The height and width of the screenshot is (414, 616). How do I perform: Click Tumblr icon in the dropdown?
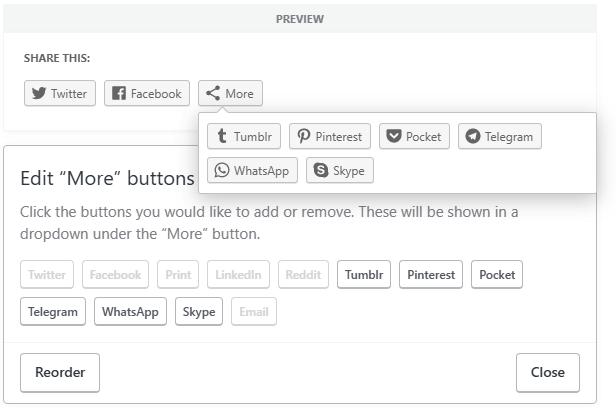(x=222, y=137)
